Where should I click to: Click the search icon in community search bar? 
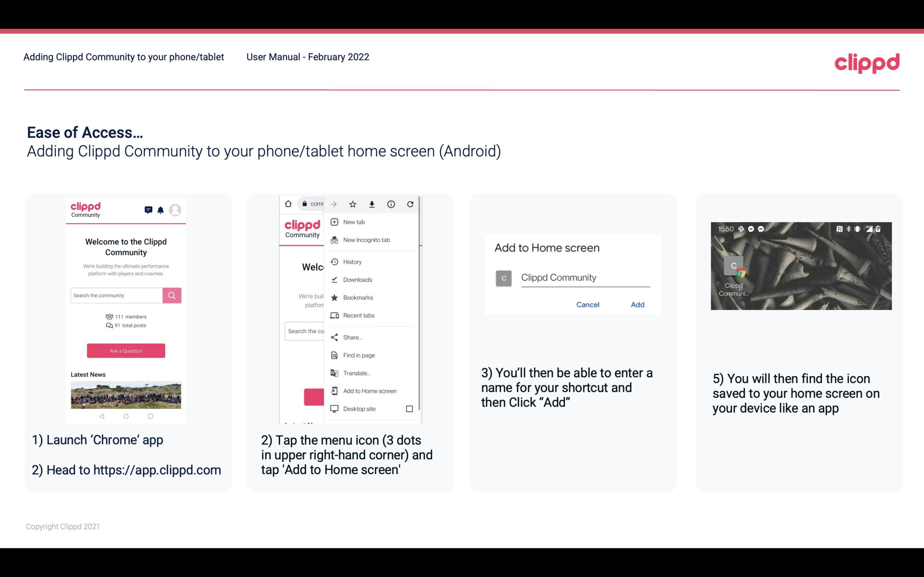(172, 295)
